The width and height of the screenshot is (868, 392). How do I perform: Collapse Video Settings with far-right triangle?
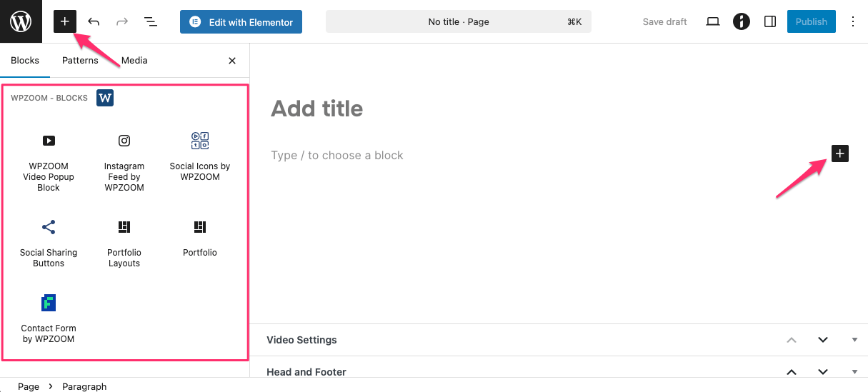coord(854,340)
